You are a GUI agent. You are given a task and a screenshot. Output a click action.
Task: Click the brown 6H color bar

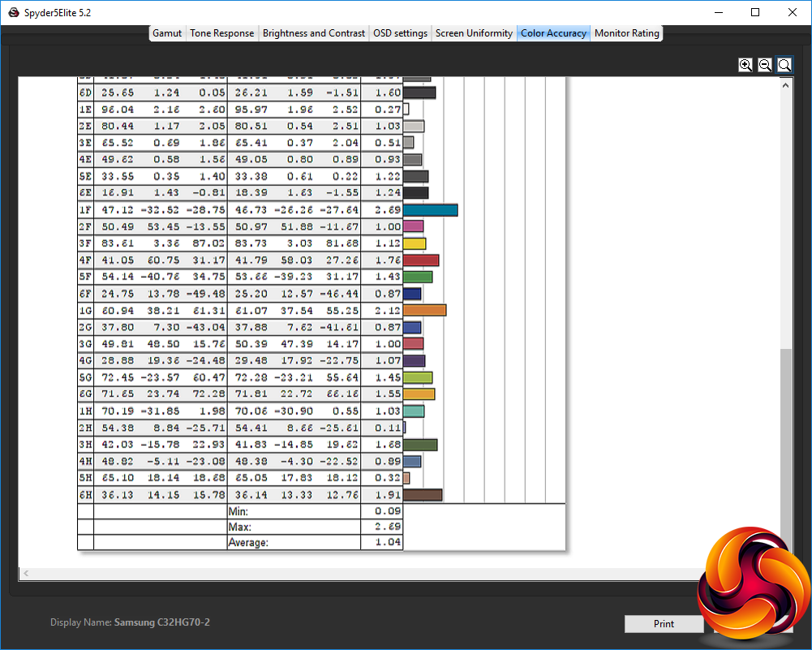tap(423, 495)
